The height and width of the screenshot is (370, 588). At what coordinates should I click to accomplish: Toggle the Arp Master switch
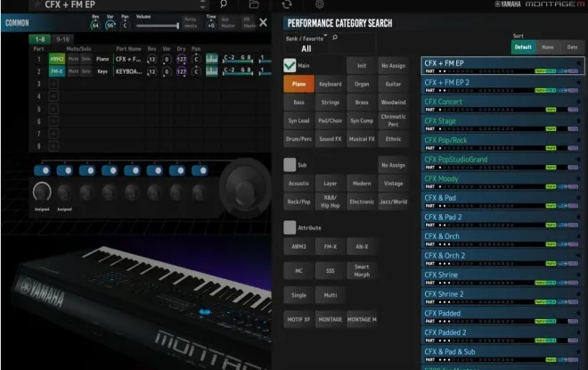point(228,22)
